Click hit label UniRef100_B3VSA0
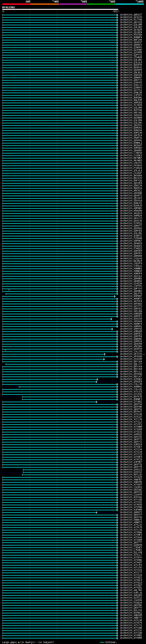 [x=131, y=497]
